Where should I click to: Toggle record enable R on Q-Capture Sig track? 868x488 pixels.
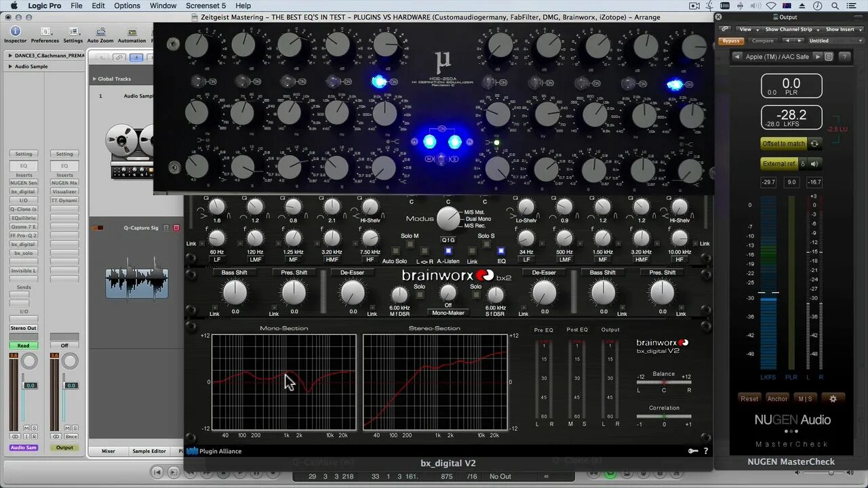[176, 228]
